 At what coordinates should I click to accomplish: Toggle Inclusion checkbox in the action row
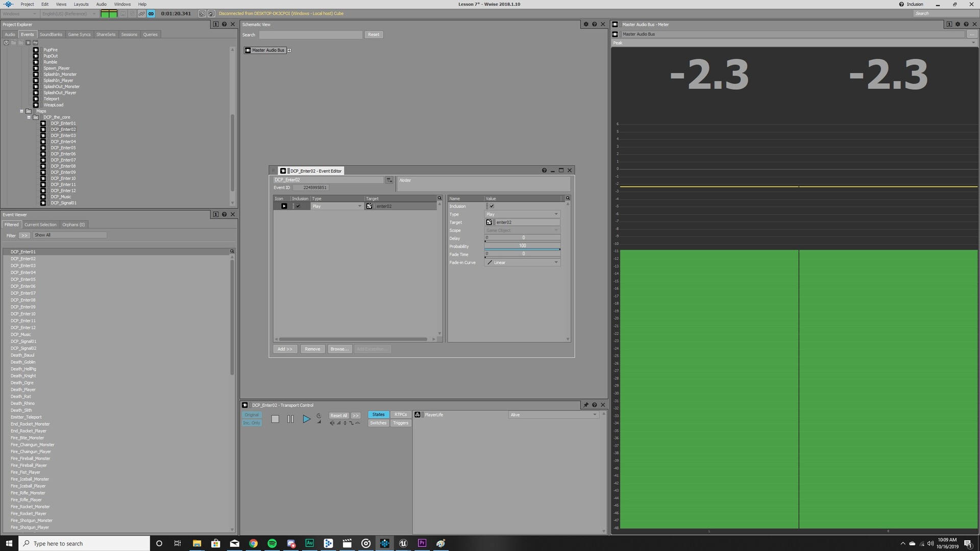[298, 206]
